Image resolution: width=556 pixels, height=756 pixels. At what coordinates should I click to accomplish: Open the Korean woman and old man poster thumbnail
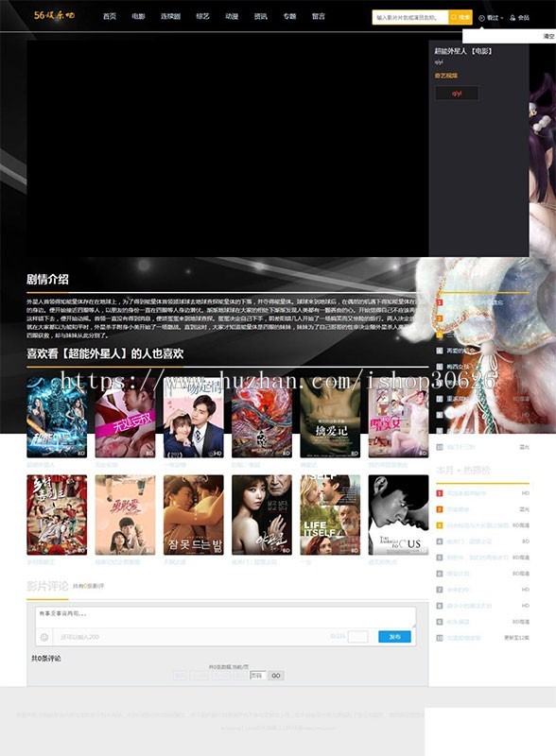click(262, 515)
